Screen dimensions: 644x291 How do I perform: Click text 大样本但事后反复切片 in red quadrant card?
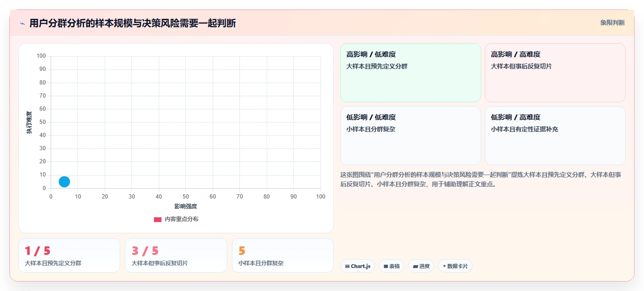click(521, 66)
